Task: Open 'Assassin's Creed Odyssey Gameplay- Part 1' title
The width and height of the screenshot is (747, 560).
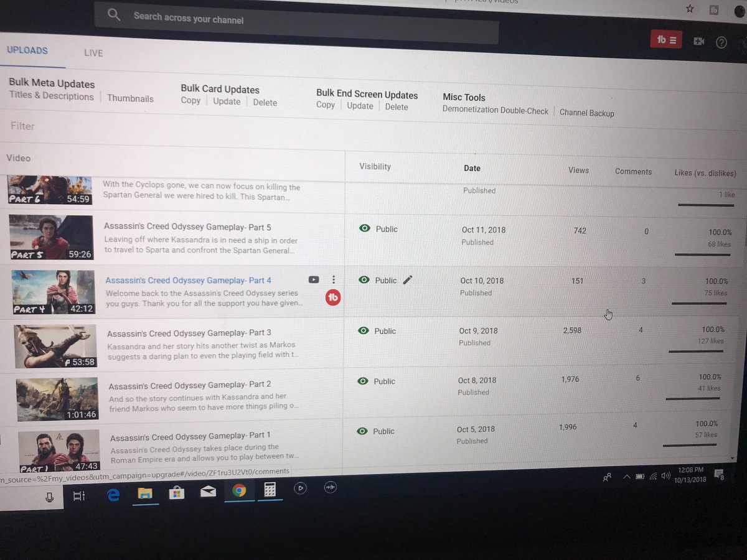Action: 190,437
